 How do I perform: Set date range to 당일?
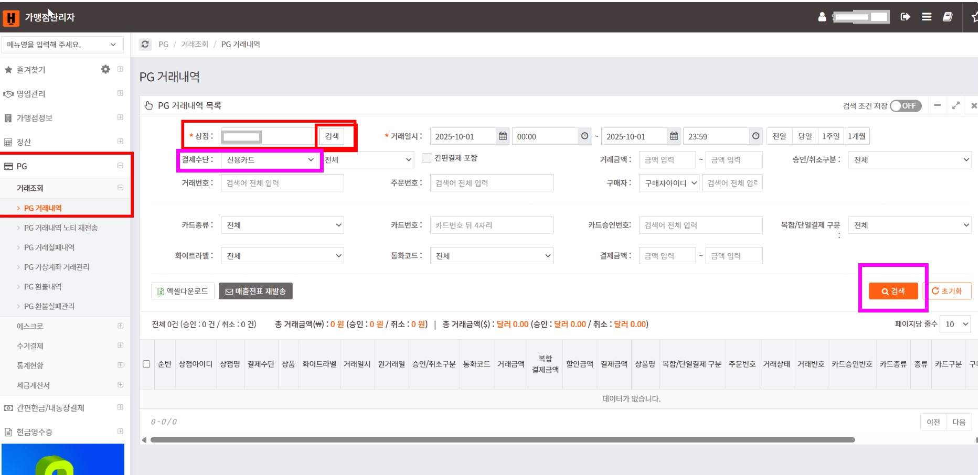point(805,136)
